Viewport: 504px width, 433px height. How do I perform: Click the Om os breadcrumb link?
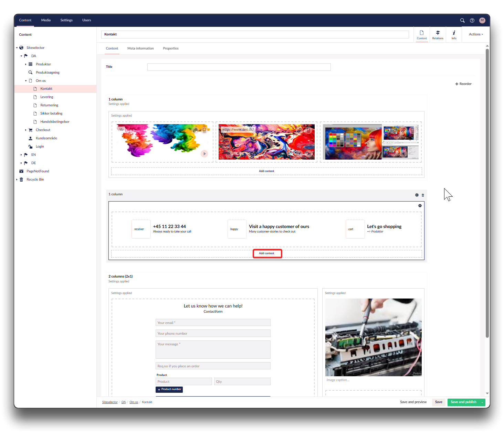point(134,402)
